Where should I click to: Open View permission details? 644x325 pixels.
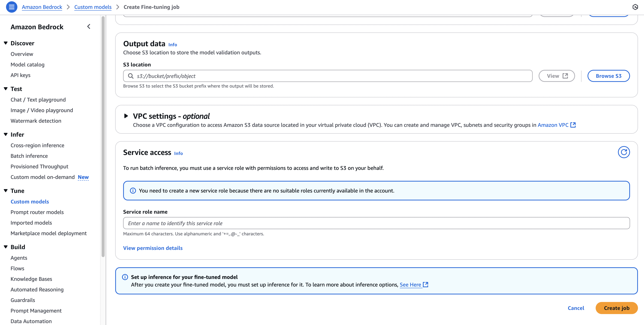[153, 248]
